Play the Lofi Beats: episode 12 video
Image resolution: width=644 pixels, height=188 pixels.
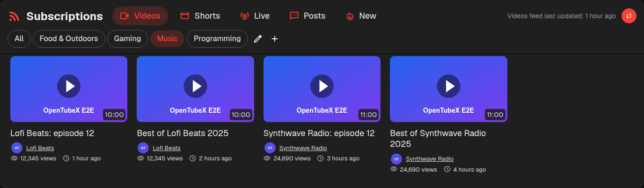click(x=69, y=89)
